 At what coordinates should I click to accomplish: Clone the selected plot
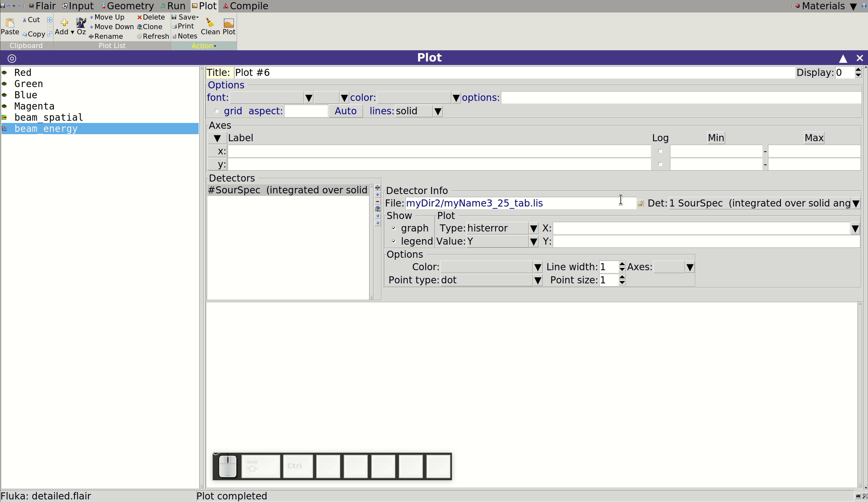click(150, 27)
